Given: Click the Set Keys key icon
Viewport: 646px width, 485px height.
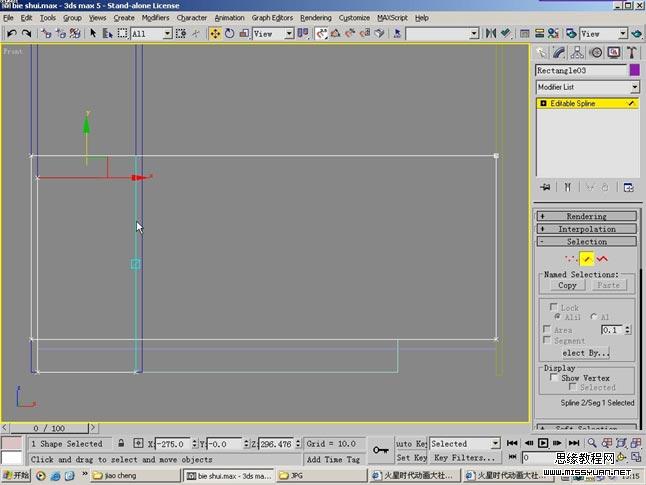Looking at the screenshot, I should [380, 450].
